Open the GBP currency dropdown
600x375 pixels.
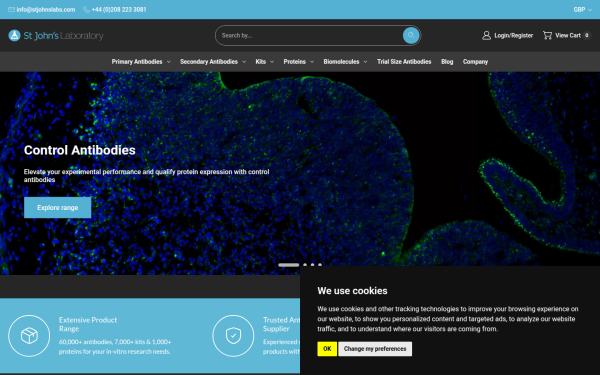coord(582,10)
